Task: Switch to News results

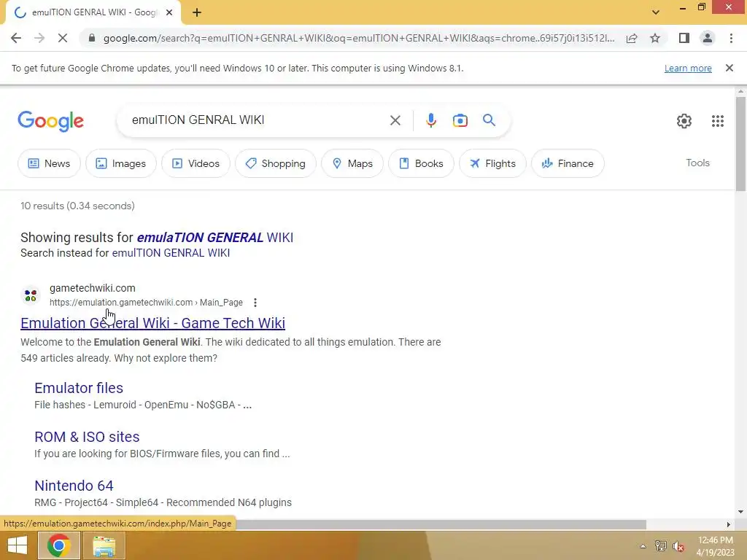Action: pyautogui.click(x=49, y=163)
